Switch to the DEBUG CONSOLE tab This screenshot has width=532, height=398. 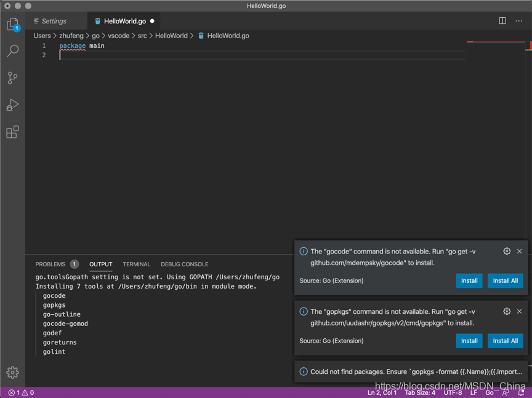(x=185, y=264)
